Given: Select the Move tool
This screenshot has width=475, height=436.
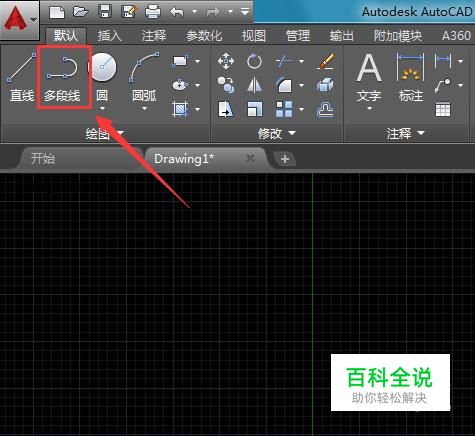Looking at the screenshot, I should [226, 61].
